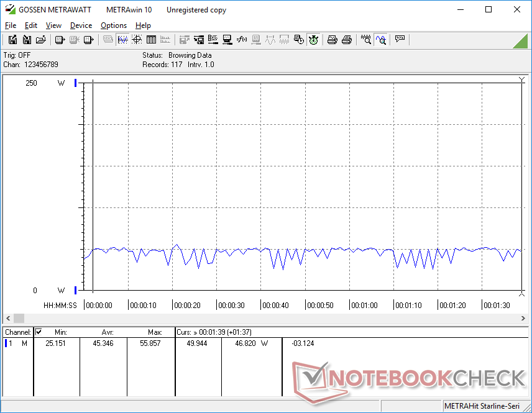Click the crosshair XY plot view icon
Image resolution: width=532 pixels, height=413 pixels.
click(137, 40)
